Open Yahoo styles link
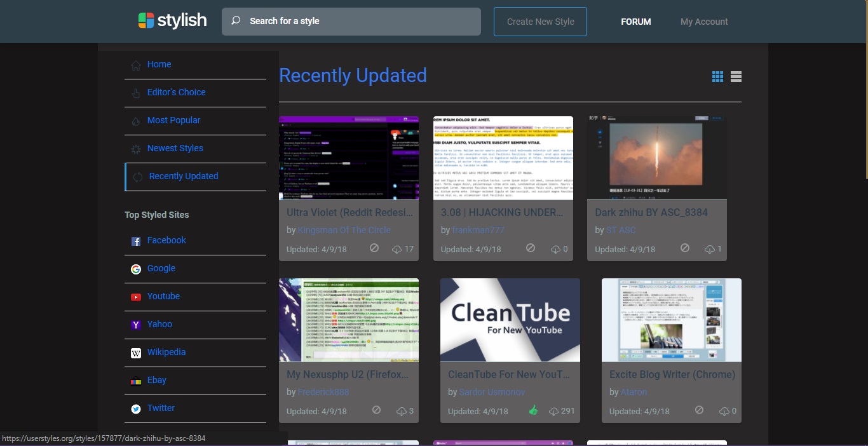This screenshot has height=446, width=868. point(159,324)
